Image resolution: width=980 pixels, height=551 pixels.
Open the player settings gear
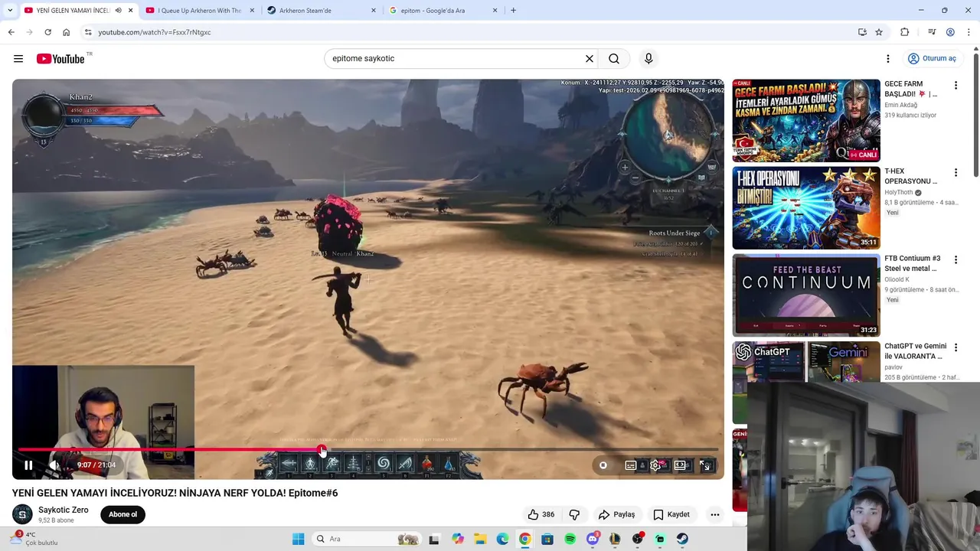click(656, 465)
